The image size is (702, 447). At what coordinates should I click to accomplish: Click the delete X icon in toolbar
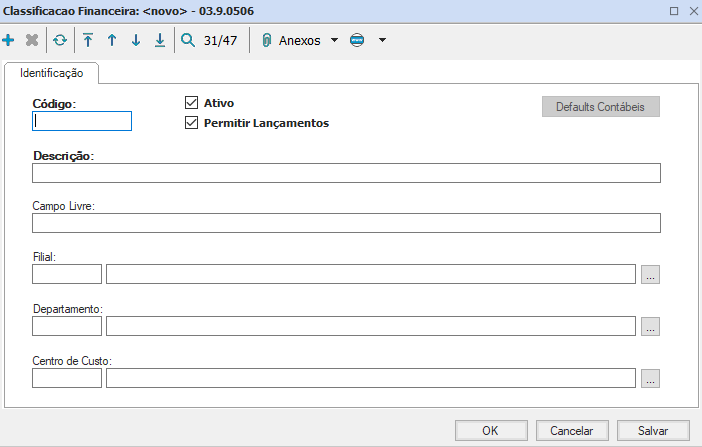[x=31, y=41]
